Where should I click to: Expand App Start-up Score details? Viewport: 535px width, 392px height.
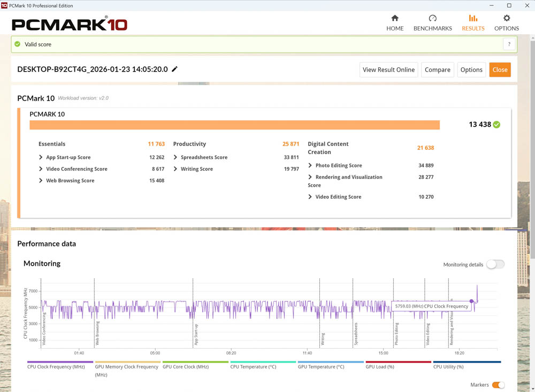(41, 158)
